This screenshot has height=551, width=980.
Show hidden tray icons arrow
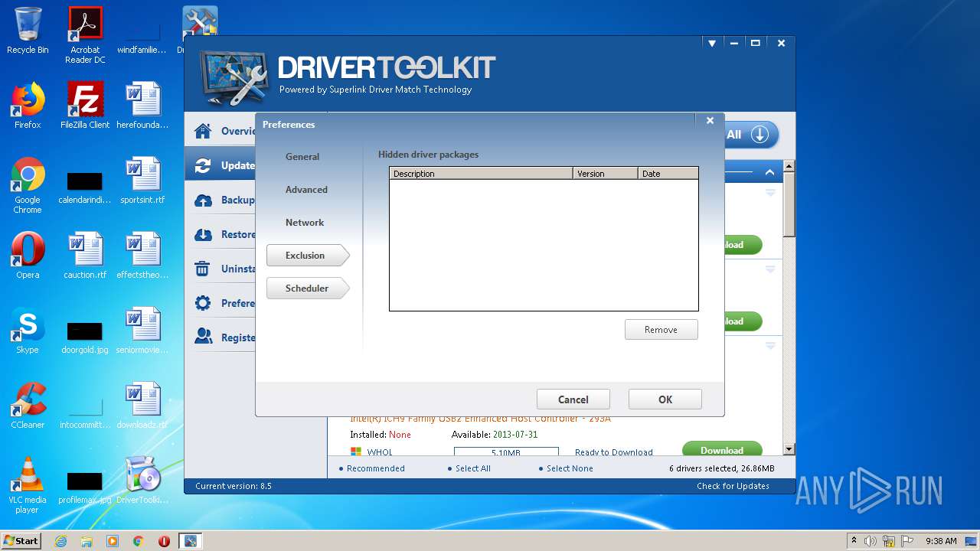pos(854,541)
